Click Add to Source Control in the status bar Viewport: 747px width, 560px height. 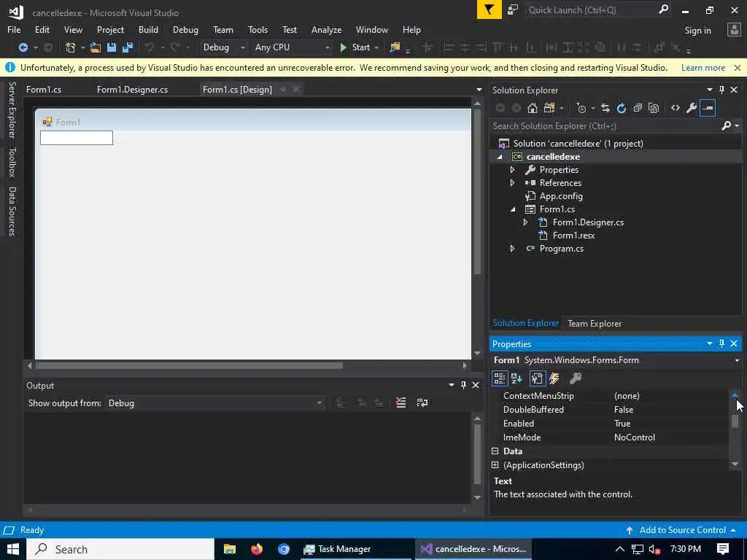coord(682,530)
